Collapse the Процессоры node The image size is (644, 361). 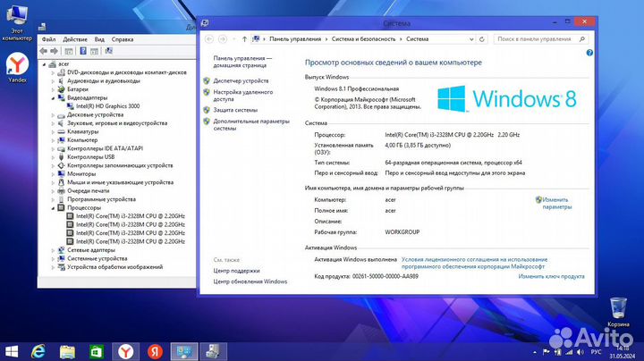[x=53, y=208]
